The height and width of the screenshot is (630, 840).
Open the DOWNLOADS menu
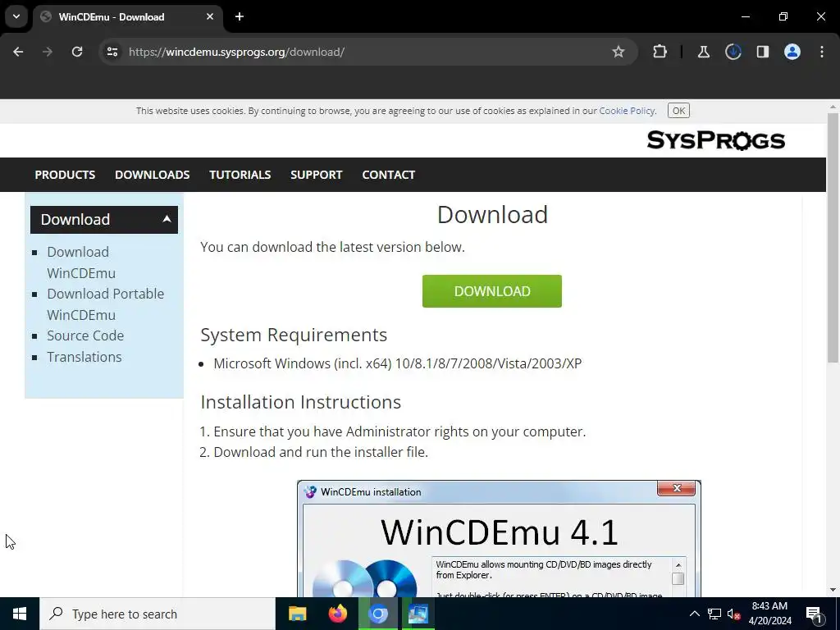[152, 175]
